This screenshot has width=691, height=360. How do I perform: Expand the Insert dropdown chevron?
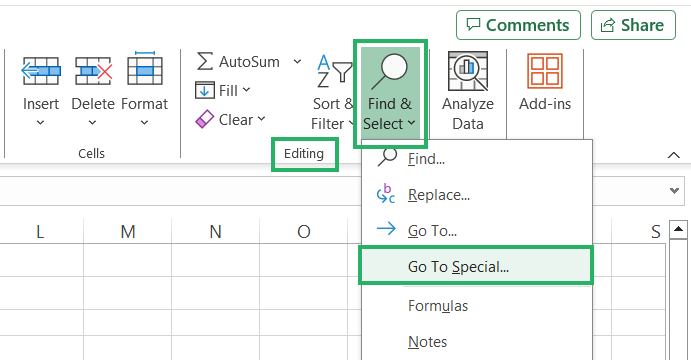click(41, 122)
